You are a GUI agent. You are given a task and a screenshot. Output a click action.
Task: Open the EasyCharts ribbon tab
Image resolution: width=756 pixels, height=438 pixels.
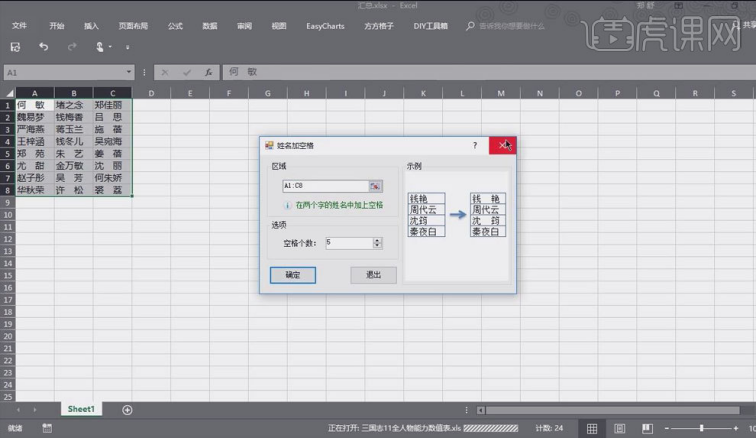pyautogui.click(x=325, y=26)
